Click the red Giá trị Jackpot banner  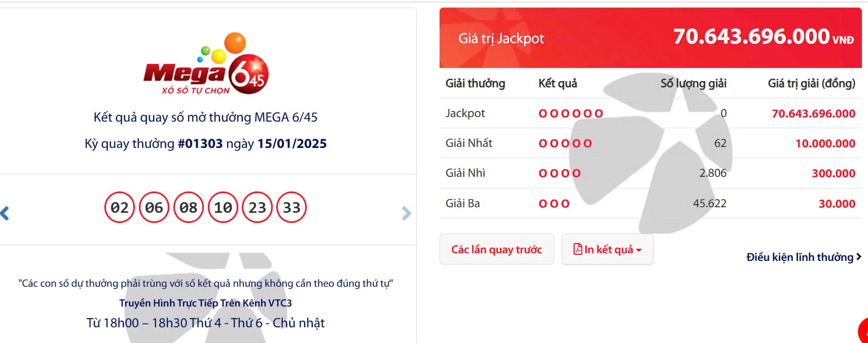click(x=649, y=38)
